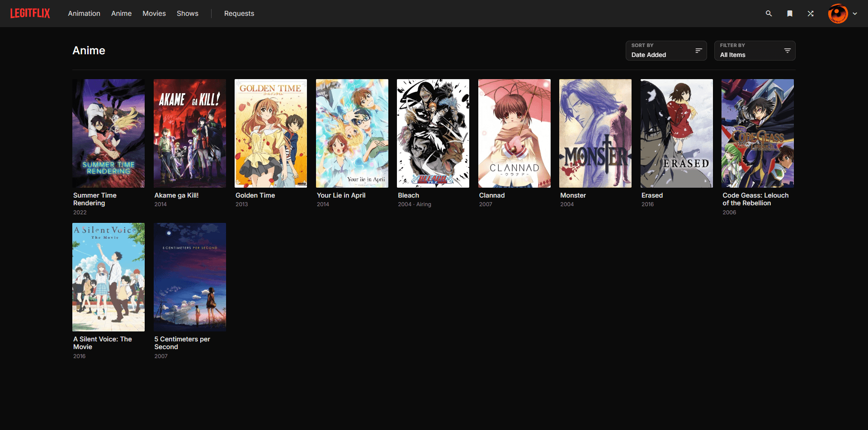Open the Your Lie in April poster
The width and height of the screenshot is (868, 430).
[352, 133]
